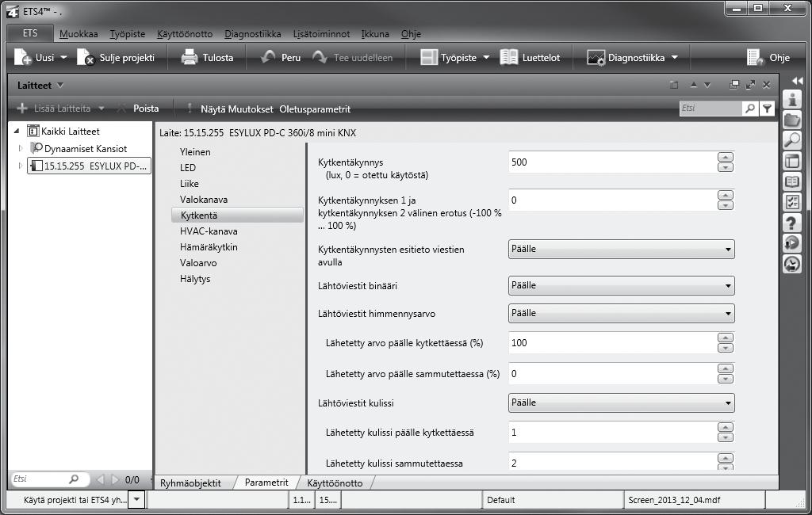Open Kytkentäkynnysten esitieto viestien dropdown
Viewport: 812px width, 515px height.
click(x=622, y=249)
